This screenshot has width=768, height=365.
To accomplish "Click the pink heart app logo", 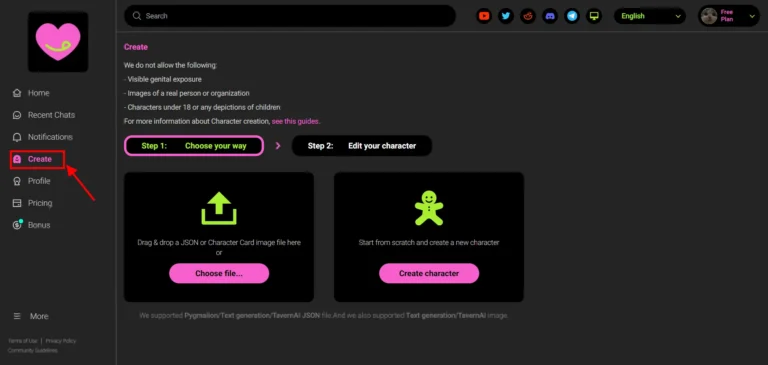I will [x=58, y=42].
